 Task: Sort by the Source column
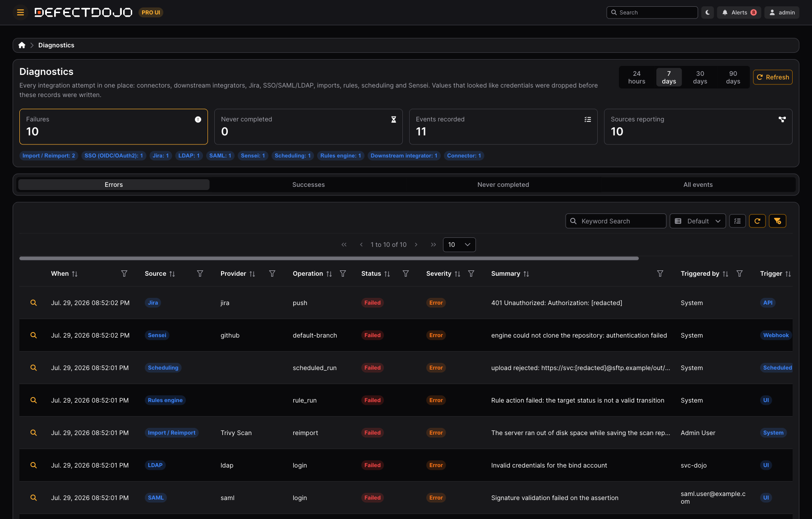point(172,274)
